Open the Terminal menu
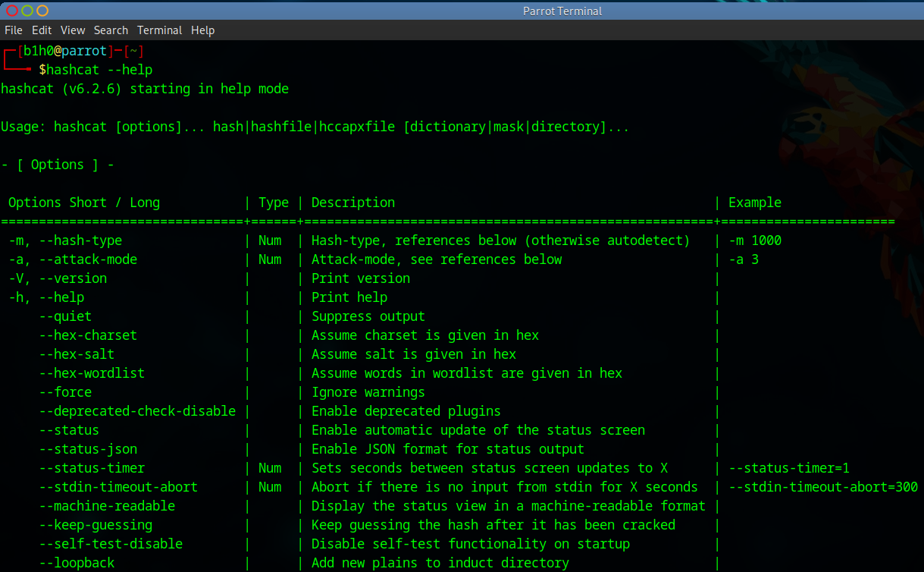This screenshot has width=924, height=572. click(x=159, y=30)
